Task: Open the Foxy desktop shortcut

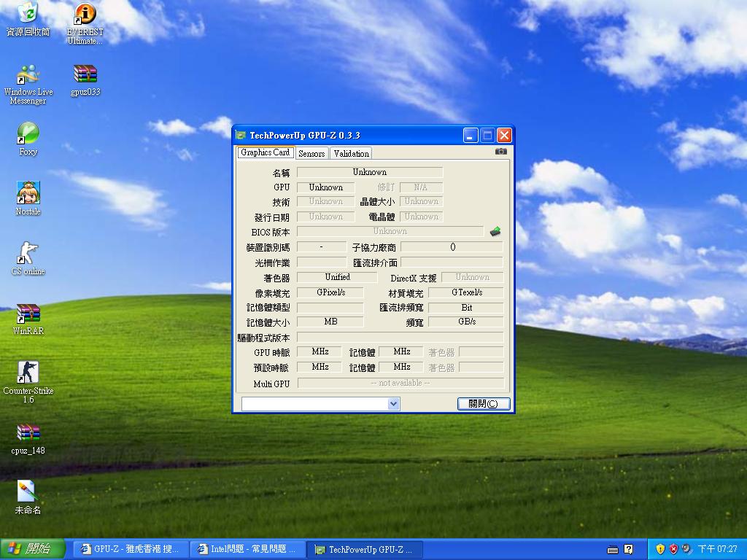Action: pyautogui.click(x=28, y=134)
